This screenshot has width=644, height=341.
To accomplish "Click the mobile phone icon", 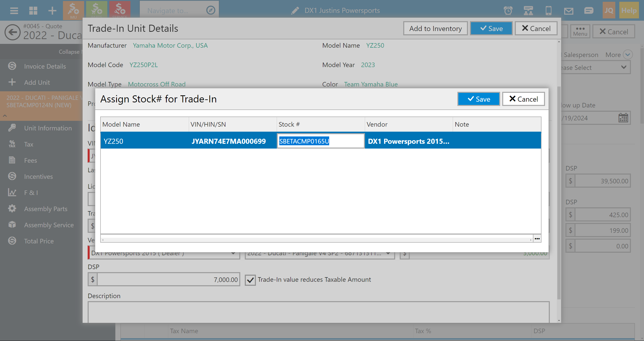I will pos(548,11).
